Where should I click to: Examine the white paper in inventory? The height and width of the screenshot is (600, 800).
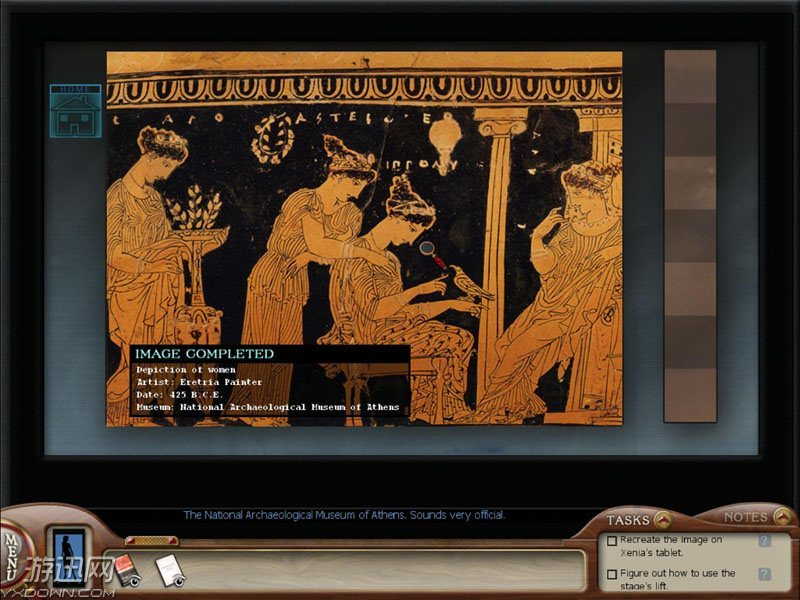point(170,570)
